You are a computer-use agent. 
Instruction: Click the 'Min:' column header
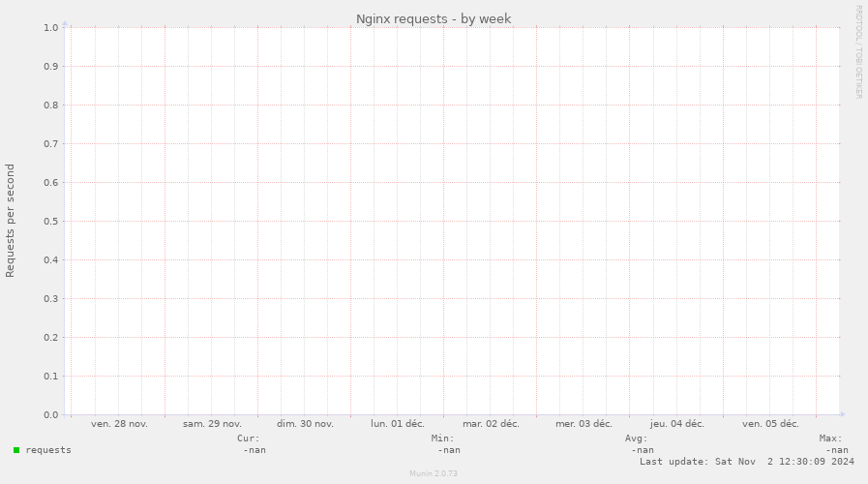click(x=443, y=439)
